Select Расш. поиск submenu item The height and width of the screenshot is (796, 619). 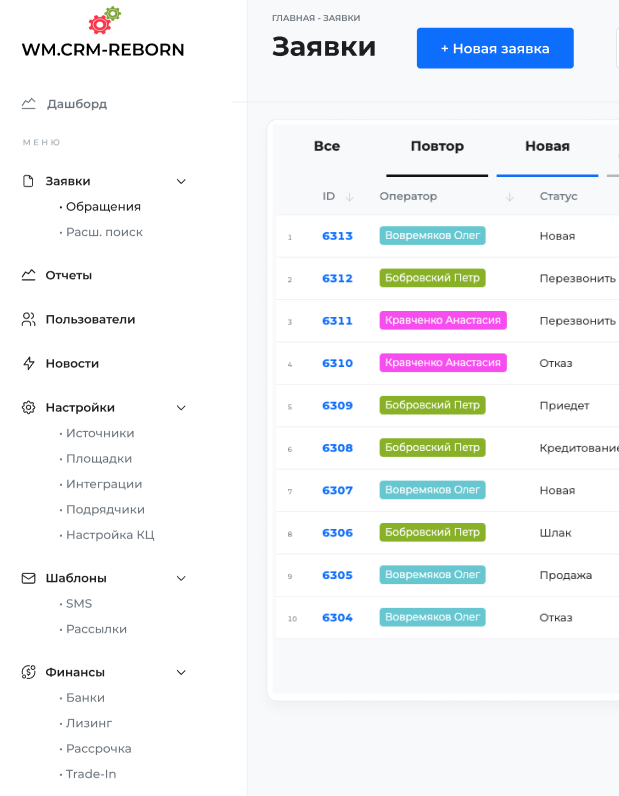[104, 232]
